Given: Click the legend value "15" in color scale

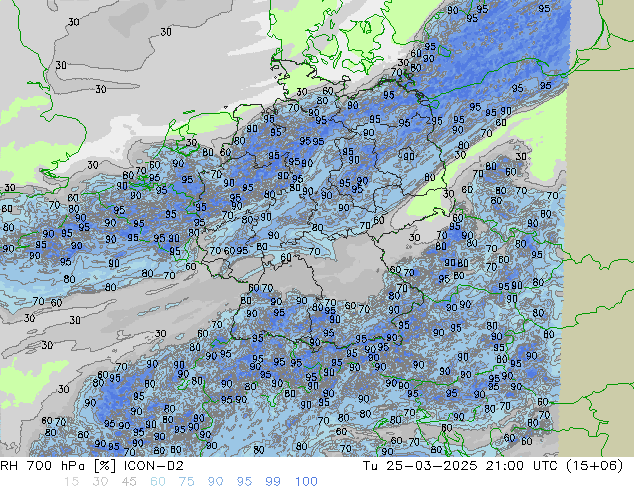Looking at the screenshot, I should pyautogui.click(x=71, y=482).
